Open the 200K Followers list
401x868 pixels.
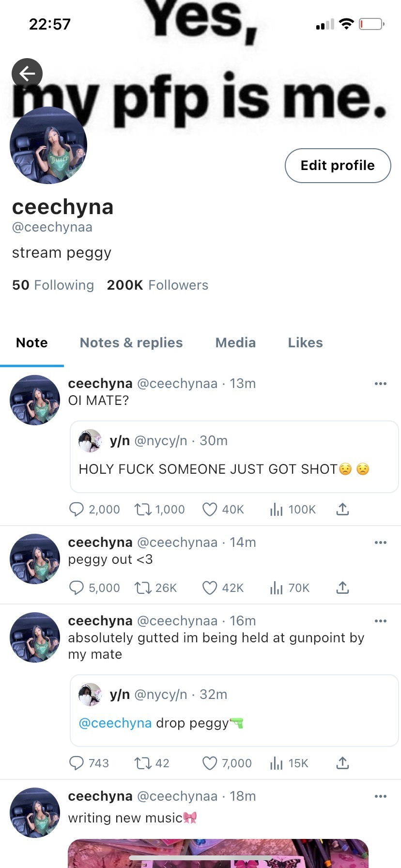pyautogui.click(x=157, y=285)
